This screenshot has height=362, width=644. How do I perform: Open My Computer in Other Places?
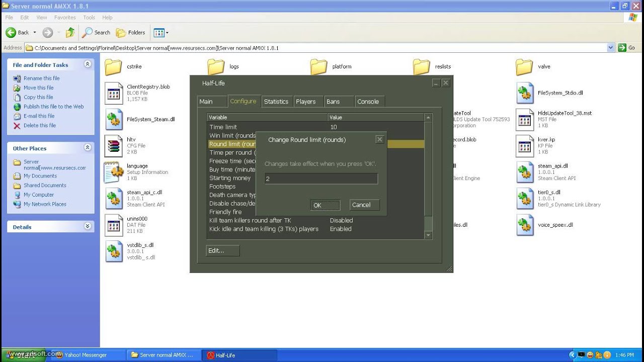click(x=39, y=195)
